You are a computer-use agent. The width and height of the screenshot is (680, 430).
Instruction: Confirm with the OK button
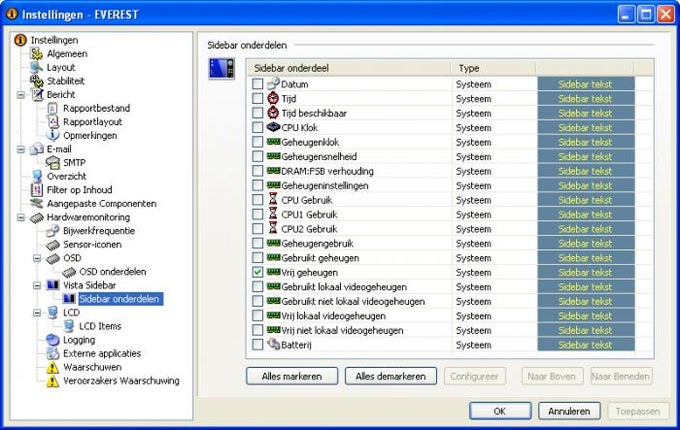(500, 411)
